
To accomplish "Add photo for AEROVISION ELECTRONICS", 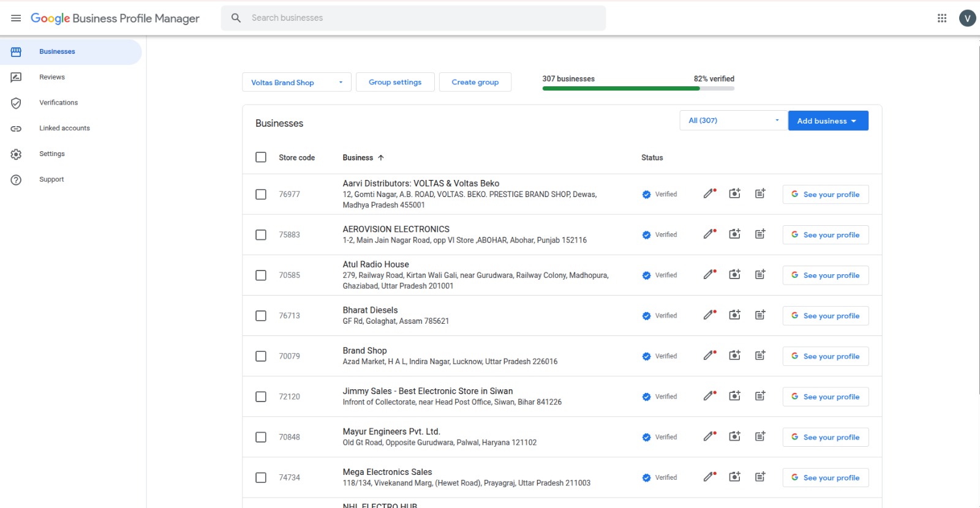I will click(x=734, y=234).
